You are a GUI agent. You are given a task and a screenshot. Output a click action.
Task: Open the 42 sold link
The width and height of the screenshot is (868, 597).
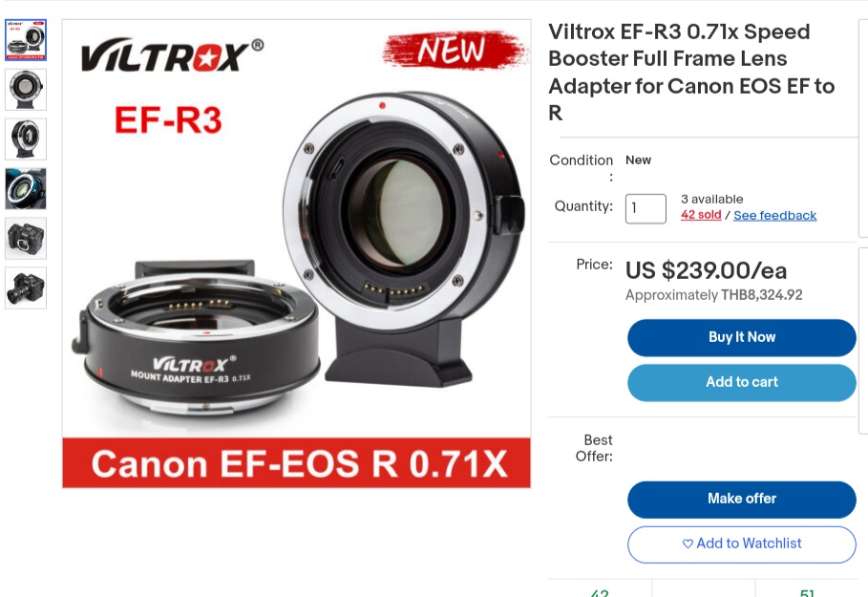pos(701,215)
